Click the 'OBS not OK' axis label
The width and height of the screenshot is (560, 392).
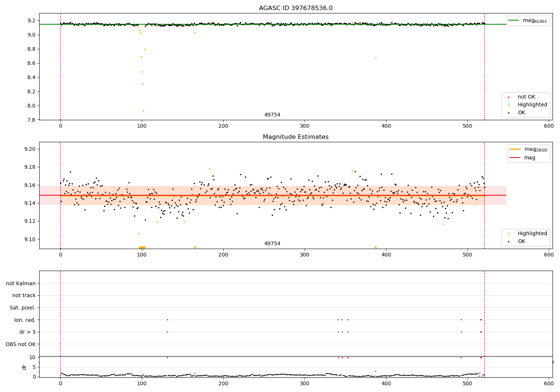point(21,344)
